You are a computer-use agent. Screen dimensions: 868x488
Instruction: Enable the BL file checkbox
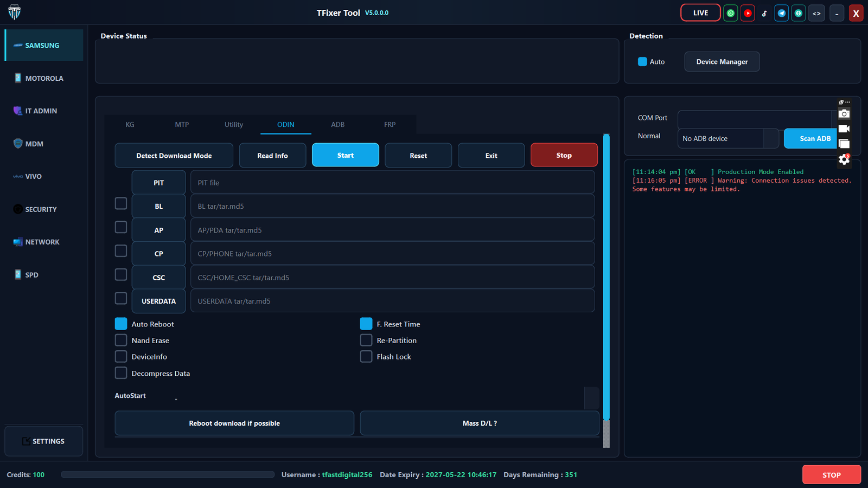[121, 203]
